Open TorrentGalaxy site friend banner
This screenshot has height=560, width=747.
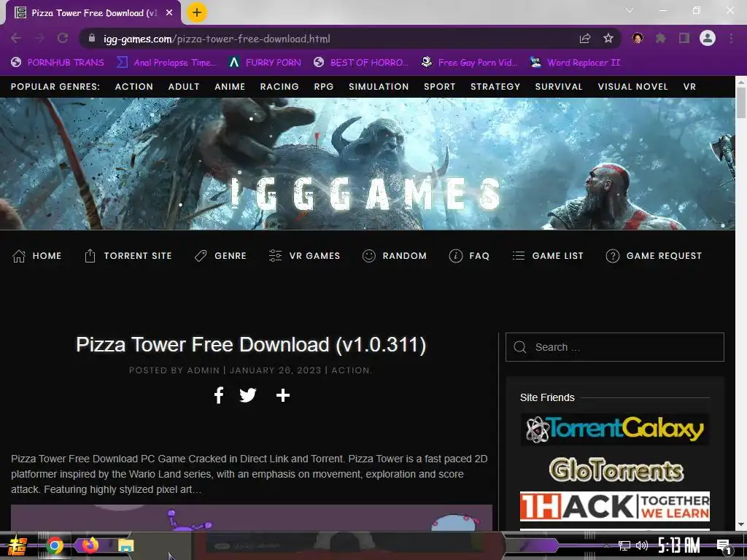tap(614, 429)
